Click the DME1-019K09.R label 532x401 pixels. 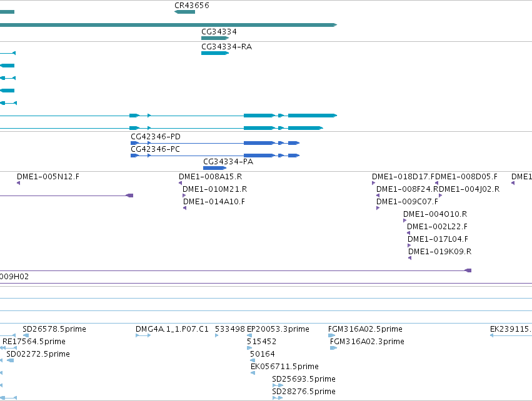(439, 252)
